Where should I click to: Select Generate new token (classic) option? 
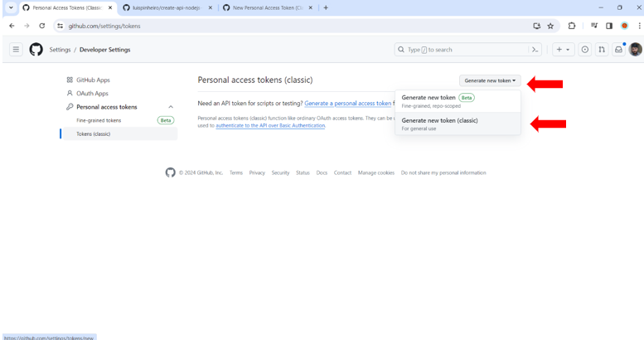pyautogui.click(x=458, y=124)
